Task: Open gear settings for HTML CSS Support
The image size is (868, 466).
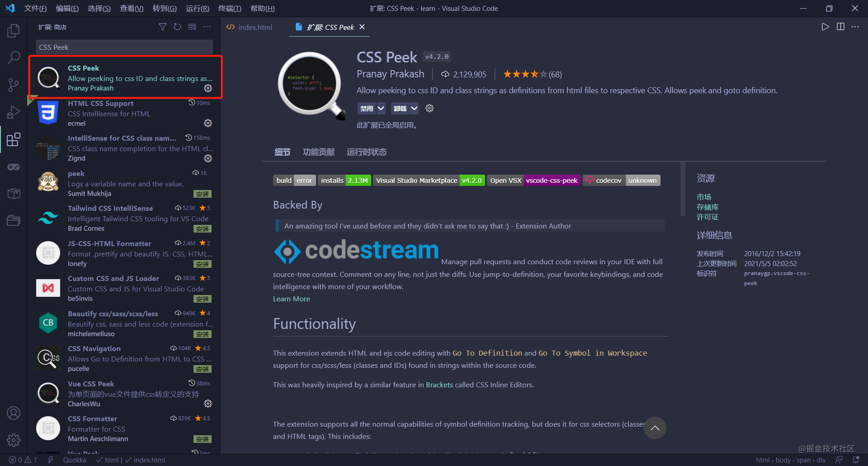Action: 208,123
